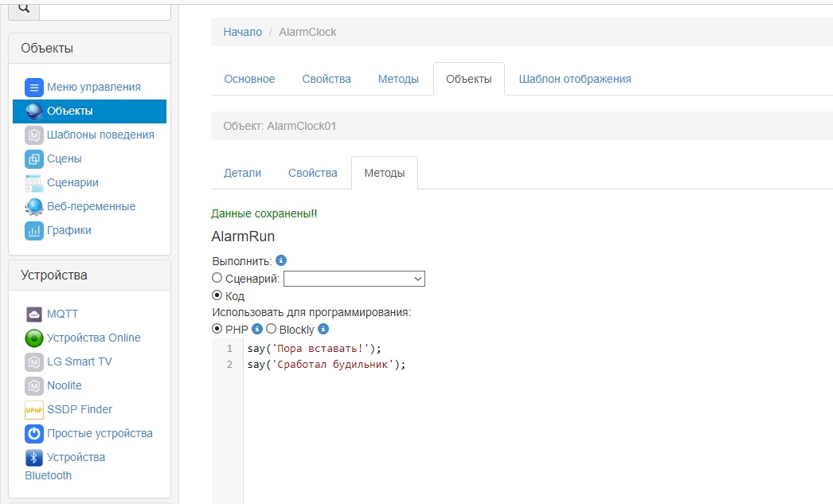Click the Начало breadcrumb link
The image size is (833, 504).
coord(242,32)
